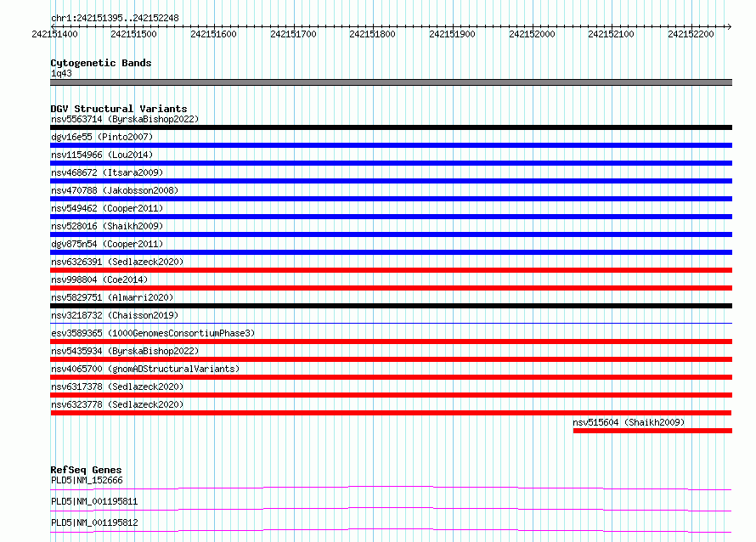756x542 pixels.
Task: Open nsv998804 (Coe2014) variant label
Action: [99, 279]
